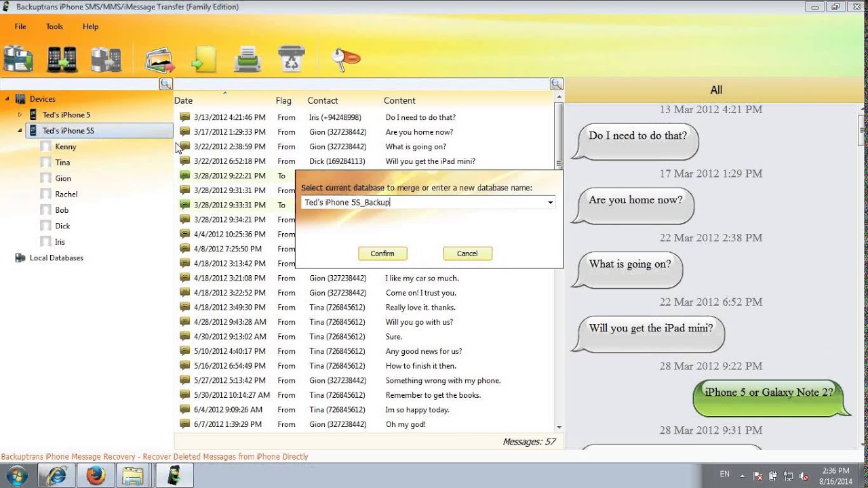Select the Tina contact in the tree
The width and height of the screenshot is (868, 488).
[x=62, y=163]
